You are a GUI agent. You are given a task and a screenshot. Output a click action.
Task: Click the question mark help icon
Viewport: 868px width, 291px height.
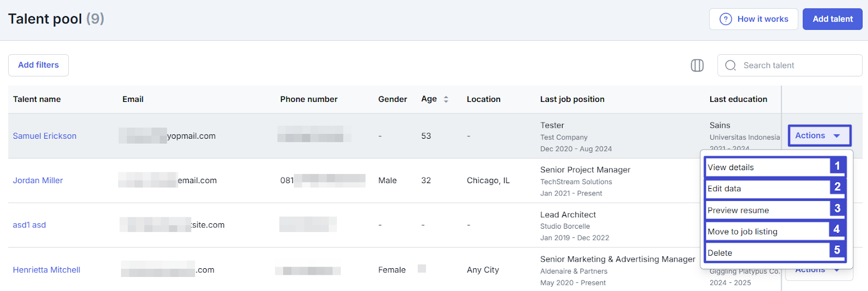(725, 19)
